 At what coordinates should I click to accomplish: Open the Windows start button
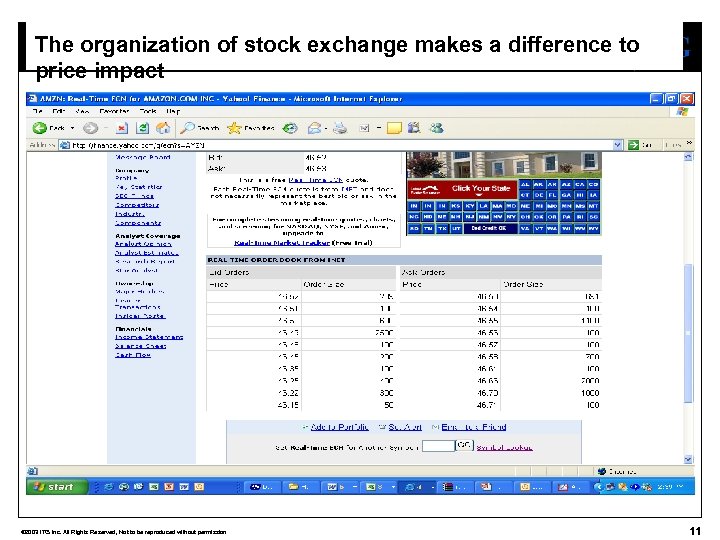point(57,487)
